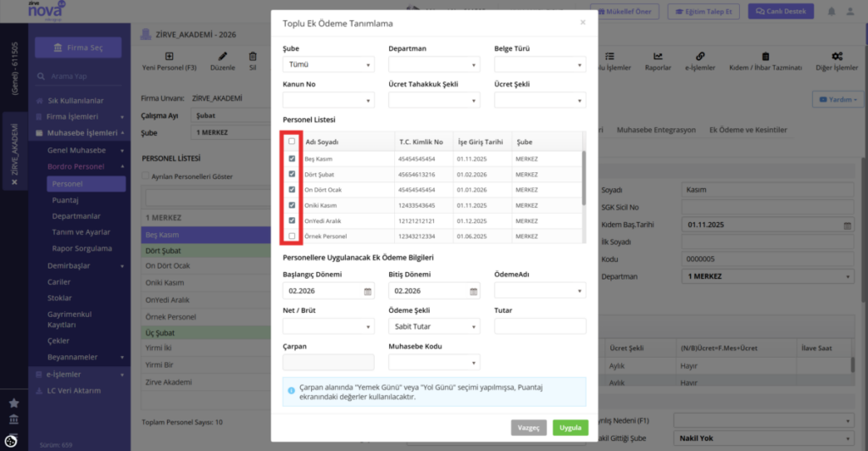Click the Tutar input field
This screenshot has height=451, width=868.
click(540, 326)
